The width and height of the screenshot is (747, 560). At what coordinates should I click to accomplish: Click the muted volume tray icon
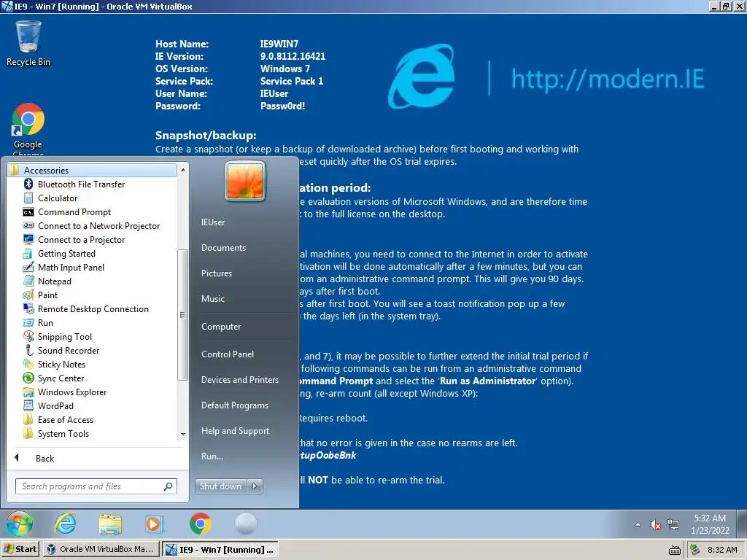coord(656,525)
